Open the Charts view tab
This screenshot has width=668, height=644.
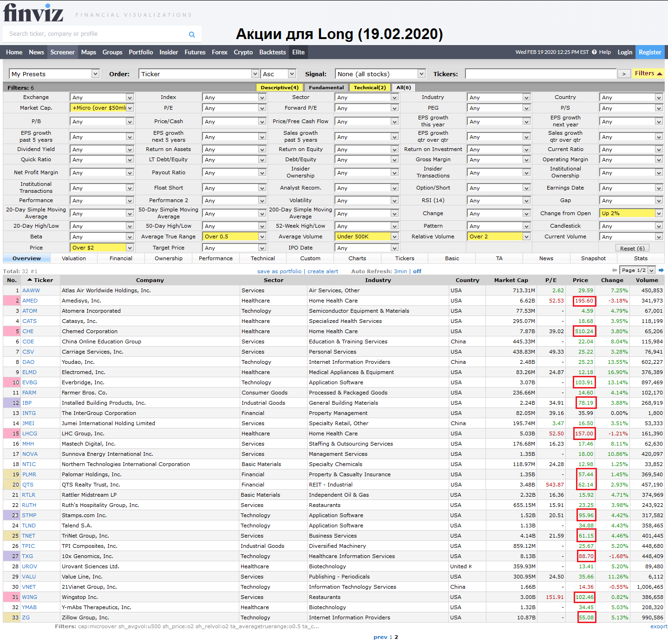click(357, 258)
